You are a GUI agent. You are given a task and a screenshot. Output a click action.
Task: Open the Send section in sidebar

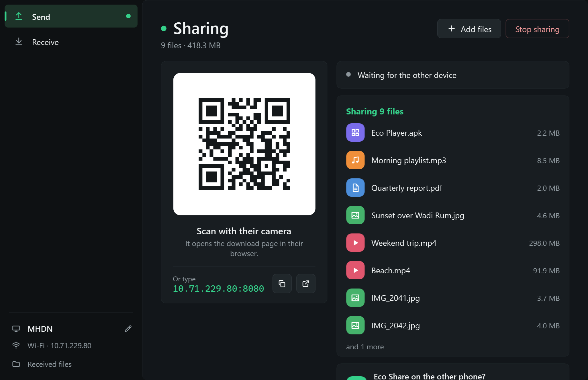(x=71, y=17)
